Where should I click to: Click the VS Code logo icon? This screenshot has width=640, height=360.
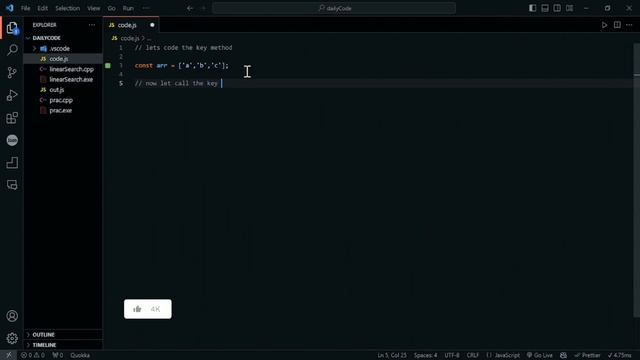coord(9,8)
